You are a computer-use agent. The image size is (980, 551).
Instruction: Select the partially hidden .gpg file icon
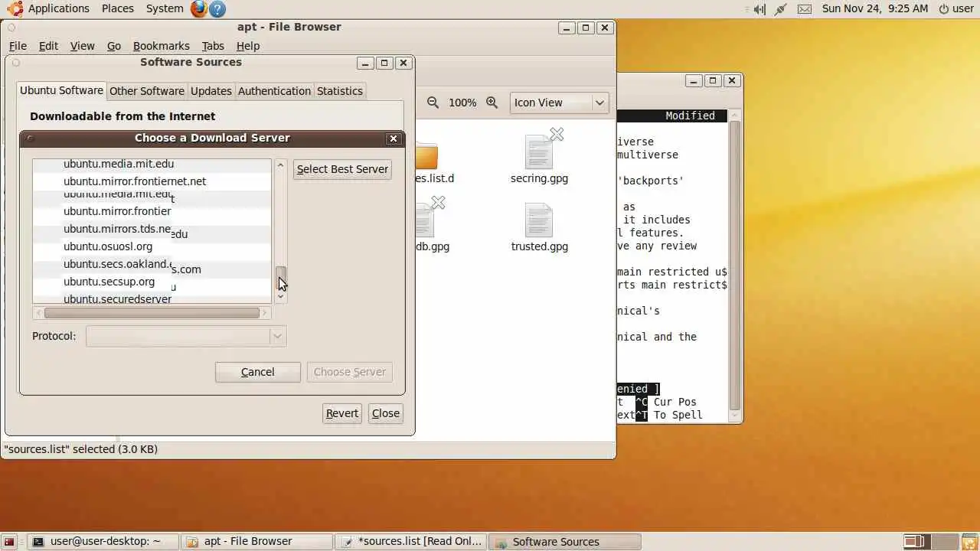(427, 220)
